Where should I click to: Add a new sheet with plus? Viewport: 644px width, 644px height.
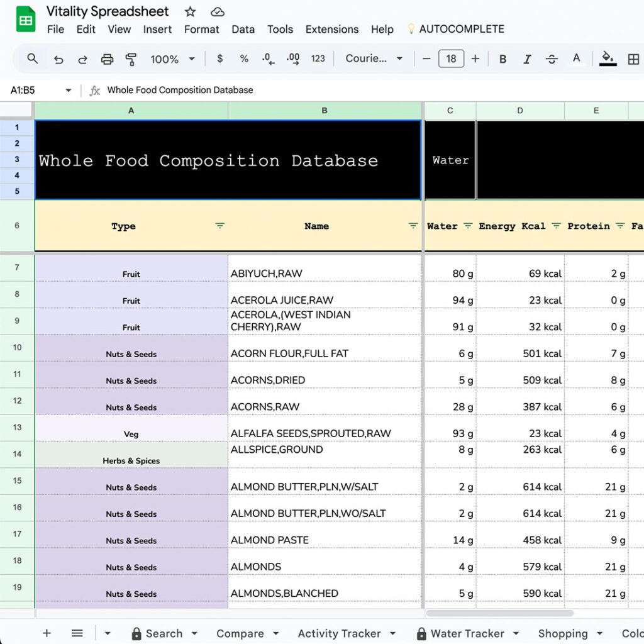pos(47,633)
